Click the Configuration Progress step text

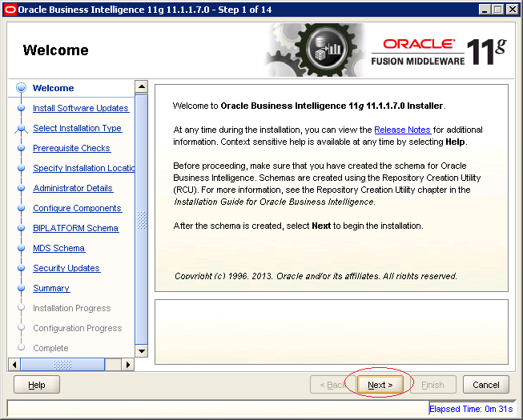(x=78, y=328)
